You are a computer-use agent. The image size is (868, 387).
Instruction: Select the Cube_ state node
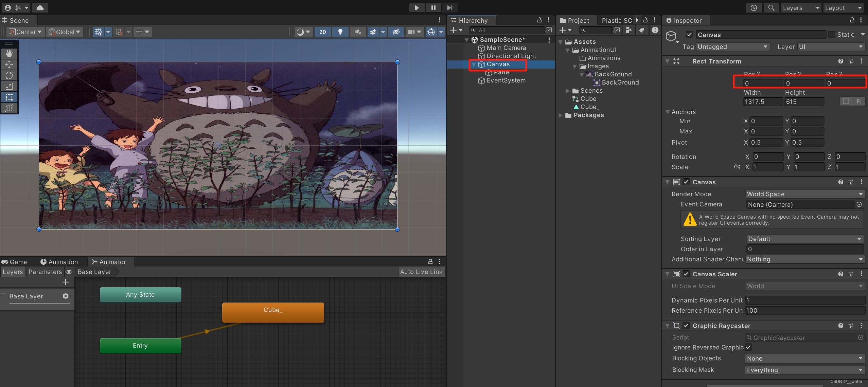273,312
